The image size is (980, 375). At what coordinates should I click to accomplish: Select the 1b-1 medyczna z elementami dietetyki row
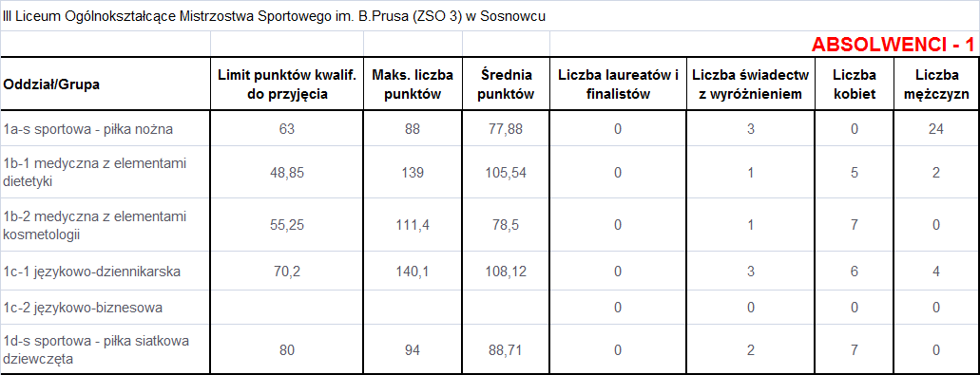(490, 173)
